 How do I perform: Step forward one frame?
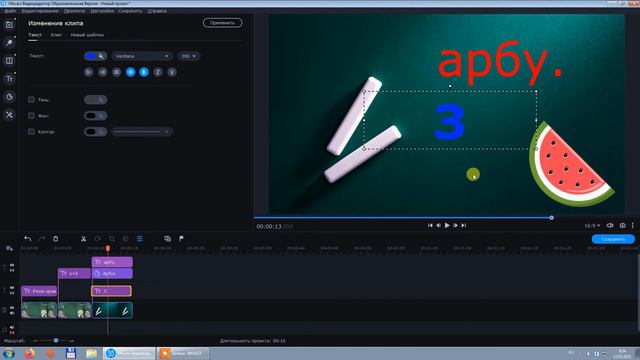[456, 225]
